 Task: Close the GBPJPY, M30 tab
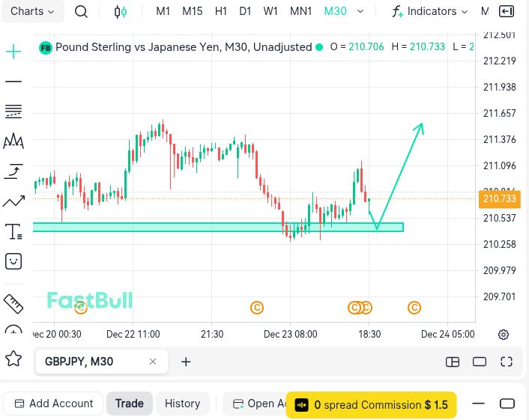(153, 362)
